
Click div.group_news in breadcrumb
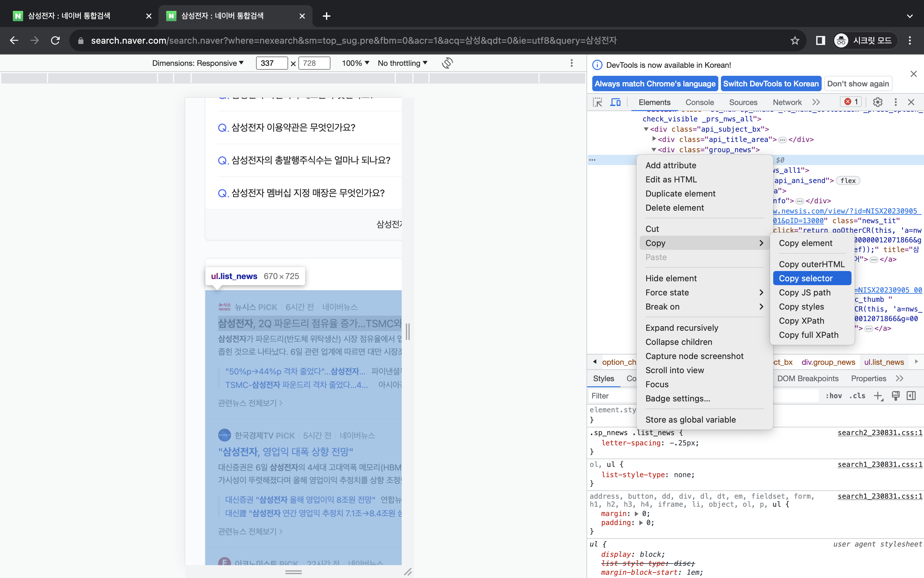click(828, 362)
